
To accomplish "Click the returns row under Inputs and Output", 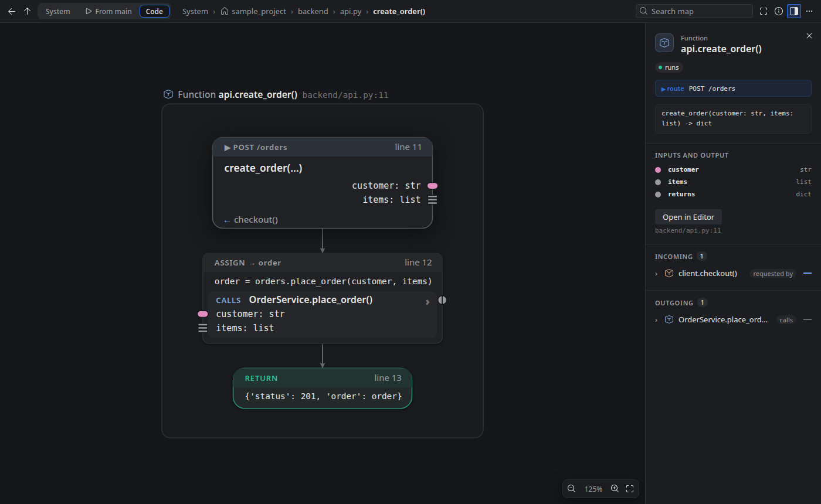I will [733, 194].
